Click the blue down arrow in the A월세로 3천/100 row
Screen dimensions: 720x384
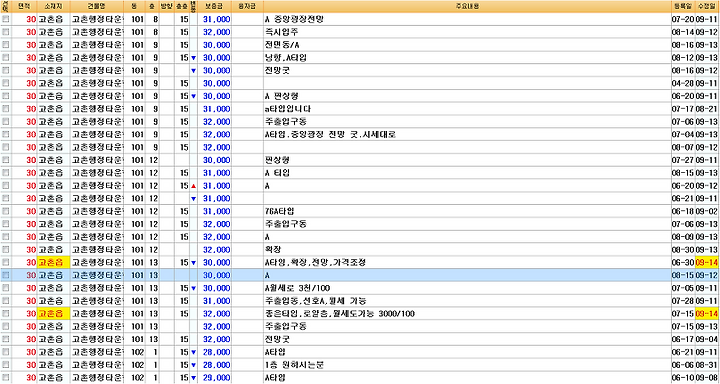pyautogui.click(x=193, y=288)
